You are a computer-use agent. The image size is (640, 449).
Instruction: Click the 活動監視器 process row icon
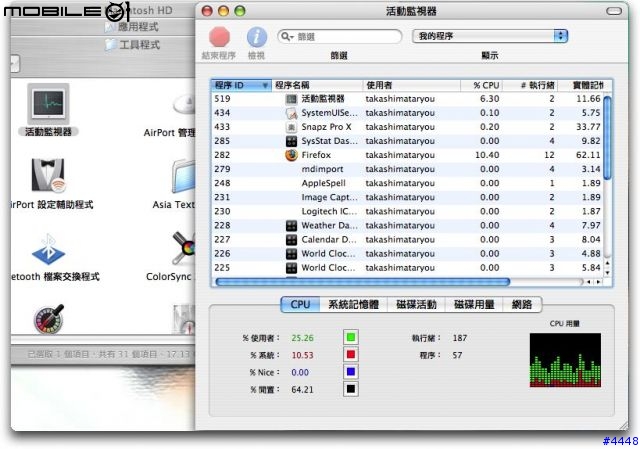click(291, 99)
